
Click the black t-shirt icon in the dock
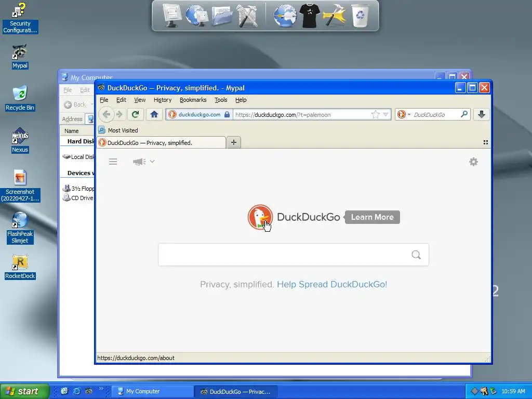310,15
